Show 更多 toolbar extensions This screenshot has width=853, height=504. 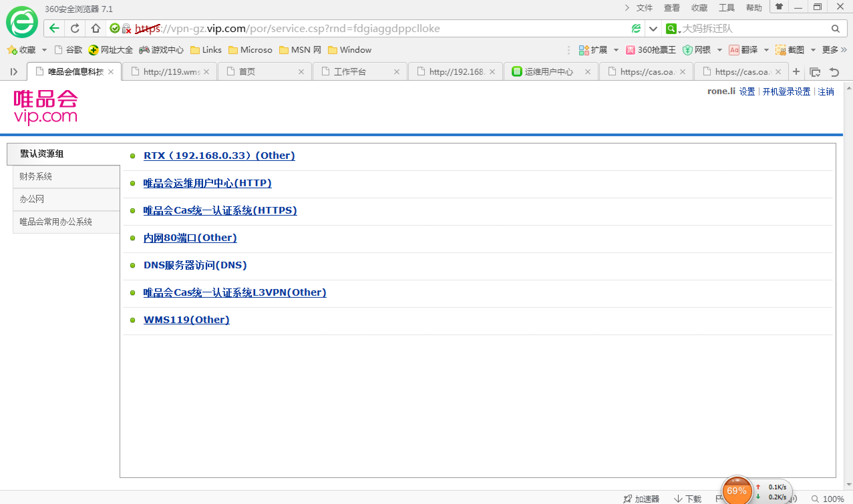834,50
